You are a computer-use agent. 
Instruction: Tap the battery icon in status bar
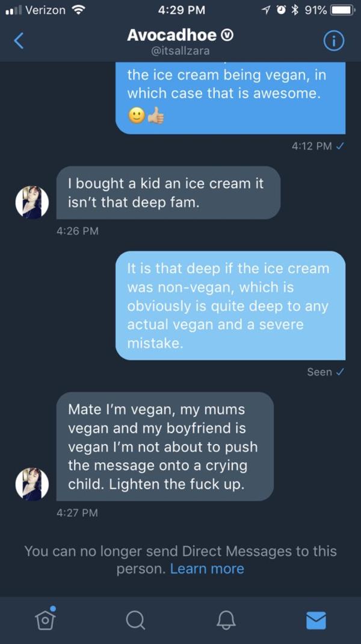coord(343,10)
